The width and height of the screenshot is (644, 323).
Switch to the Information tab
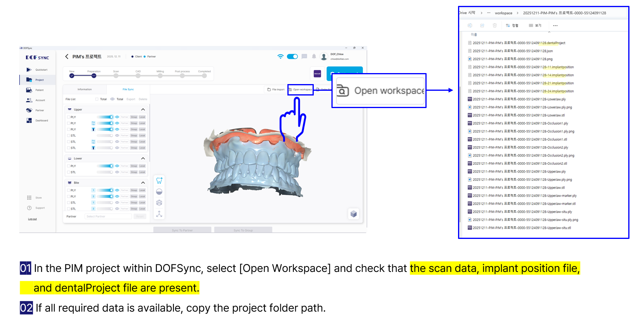(85, 90)
